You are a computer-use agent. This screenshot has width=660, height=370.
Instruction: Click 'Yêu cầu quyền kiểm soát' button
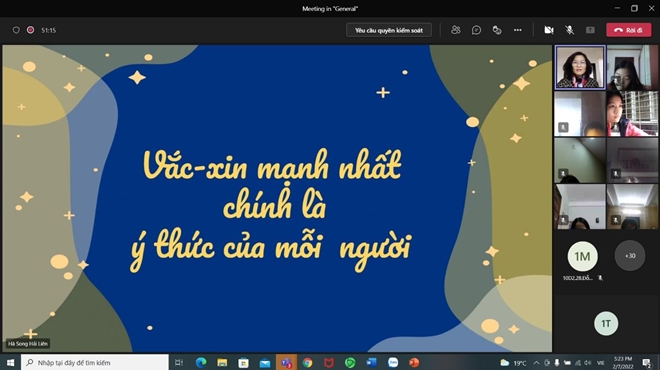click(x=389, y=30)
